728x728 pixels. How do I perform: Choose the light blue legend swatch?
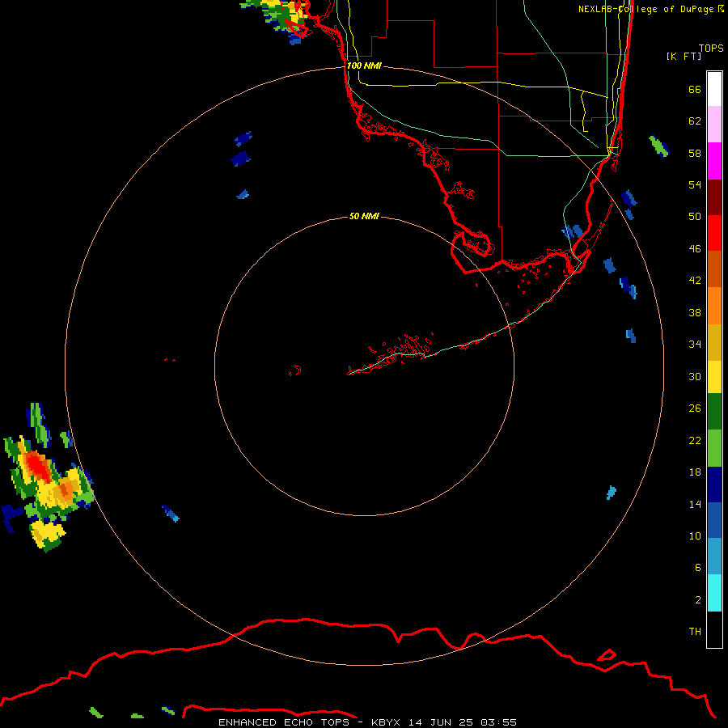pyautogui.click(x=714, y=557)
